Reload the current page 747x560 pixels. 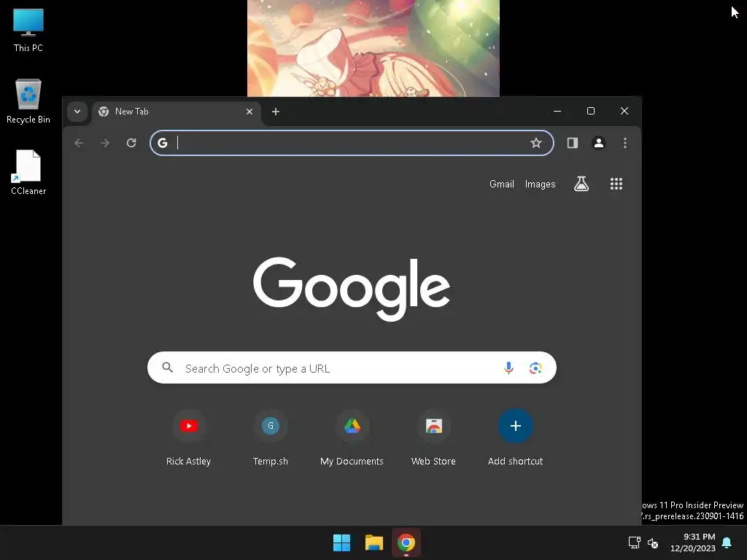coord(131,143)
